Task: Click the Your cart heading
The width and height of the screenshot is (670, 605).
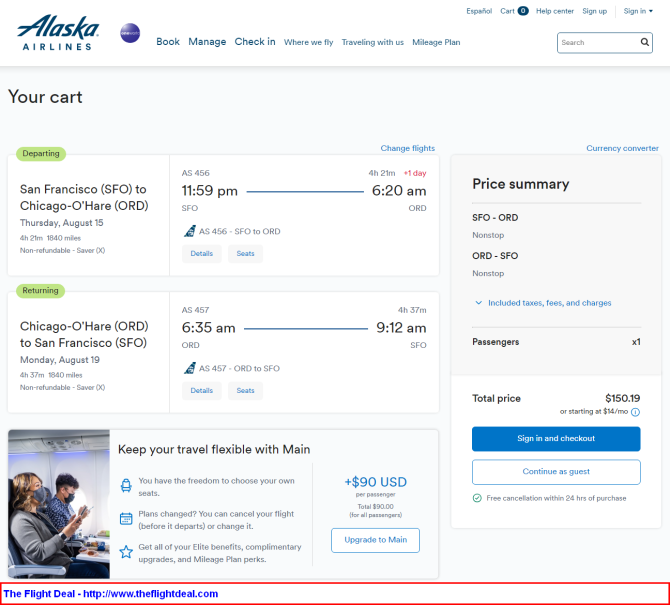Action: (x=45, y=97)
